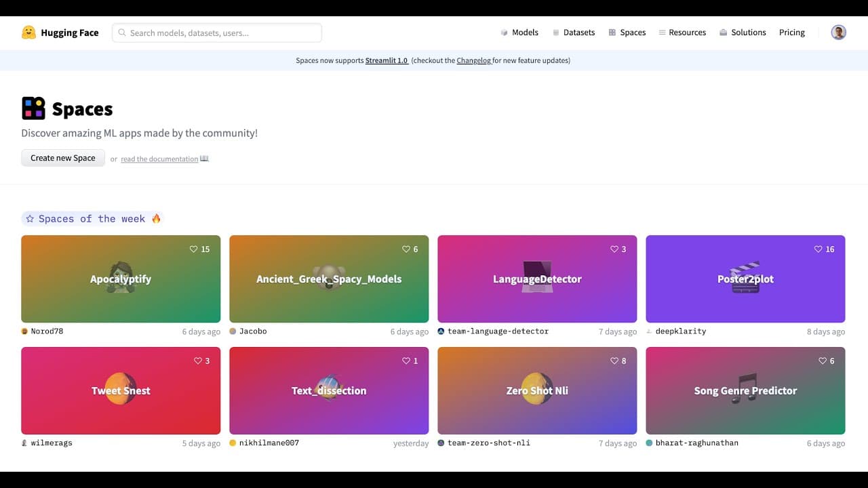Open team-zero-shot-nli profile name

tap(489, 443)
